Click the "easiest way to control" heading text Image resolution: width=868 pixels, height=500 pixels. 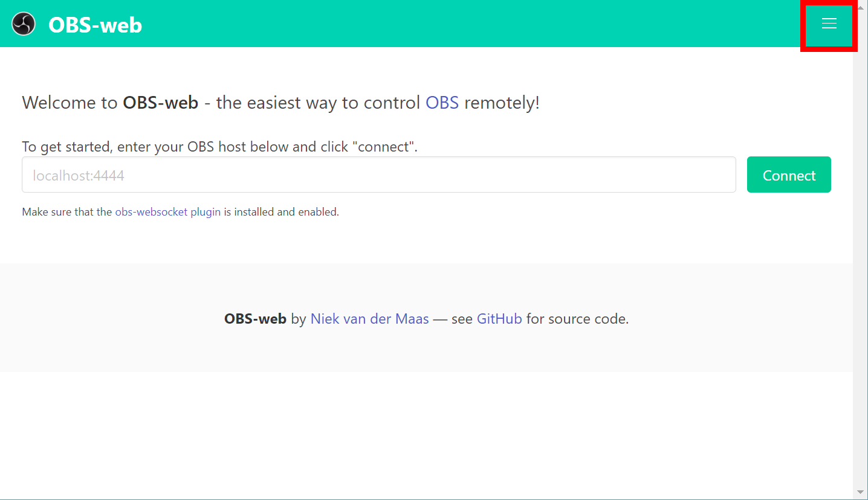pos(318,103)
